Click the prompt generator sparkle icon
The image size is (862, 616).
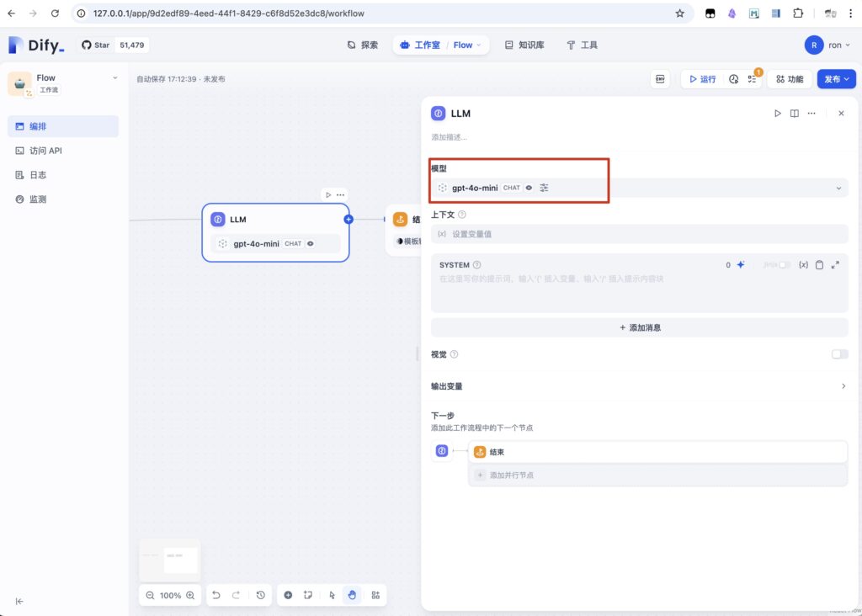tap(741, 265)
